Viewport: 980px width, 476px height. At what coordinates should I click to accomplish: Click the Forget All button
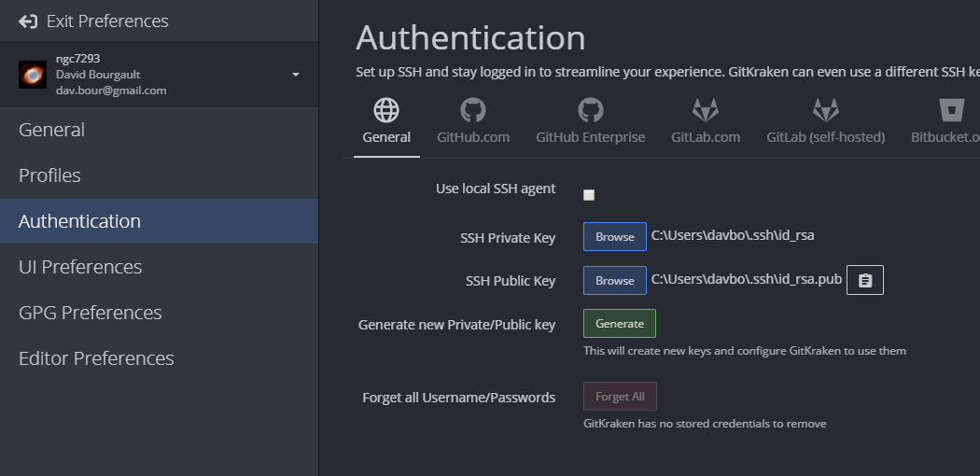(620, 397)
